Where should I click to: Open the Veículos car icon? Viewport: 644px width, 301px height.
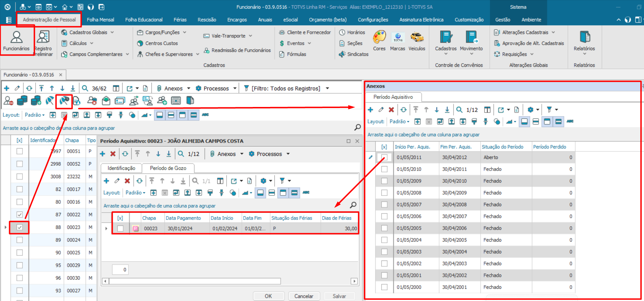point(417,41)
